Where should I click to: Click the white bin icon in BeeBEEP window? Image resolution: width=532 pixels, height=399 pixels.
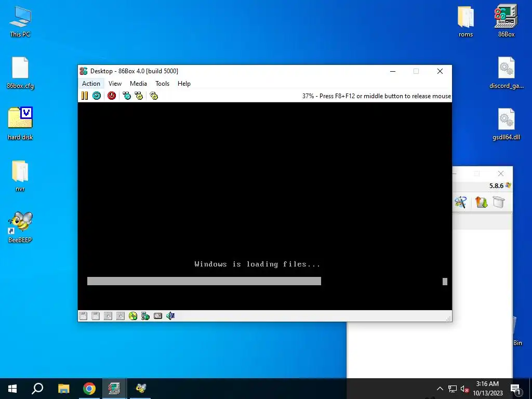click(x=499, y=202)
